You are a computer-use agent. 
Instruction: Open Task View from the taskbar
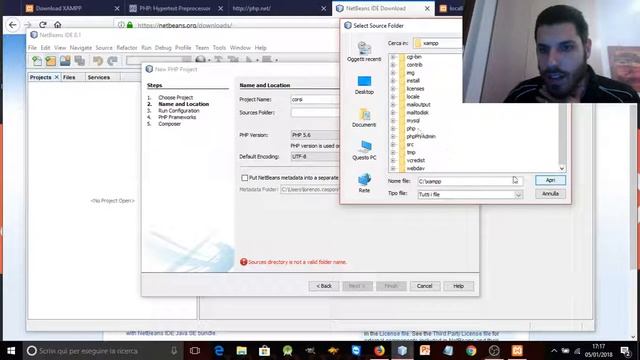coord(195,351)
